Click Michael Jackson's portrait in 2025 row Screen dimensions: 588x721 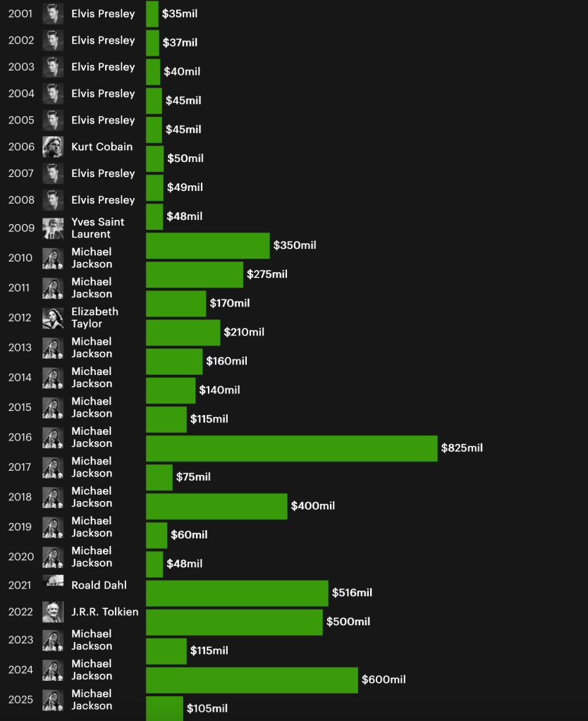coord(53,700)
